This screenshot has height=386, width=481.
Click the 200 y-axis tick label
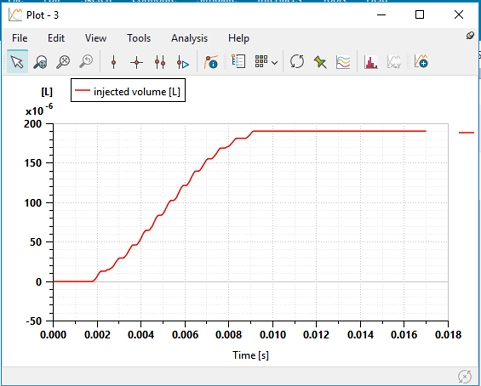click(x=33, y=124)
